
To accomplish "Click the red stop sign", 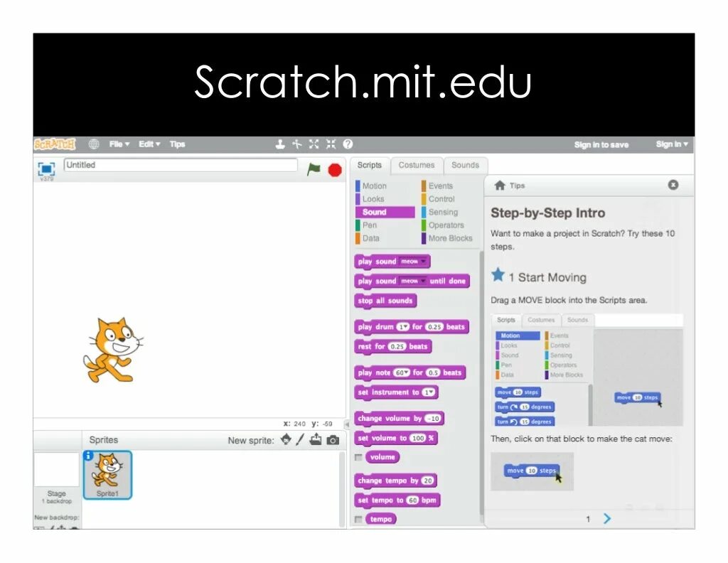I will point(335,171).
